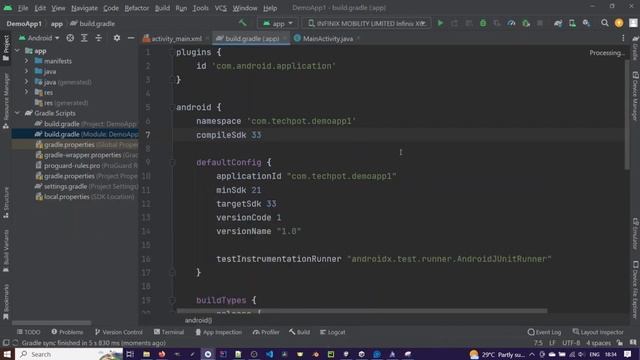This screenshot has height=360, width=640.
Task: Click the UTF-8 encoding status entry
Action: tap(571, 343)
